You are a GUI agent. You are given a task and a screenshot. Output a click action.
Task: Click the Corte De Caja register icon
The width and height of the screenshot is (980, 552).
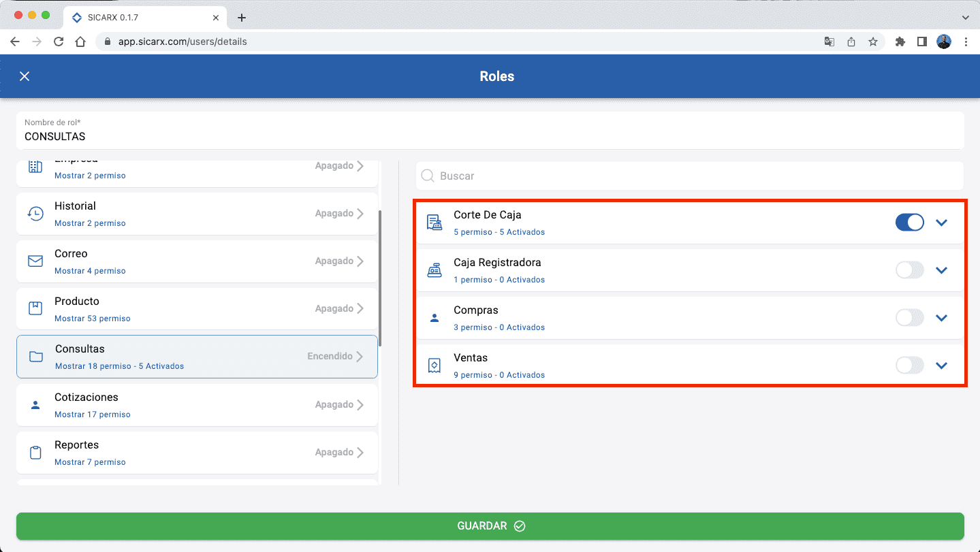click(434, 223)
